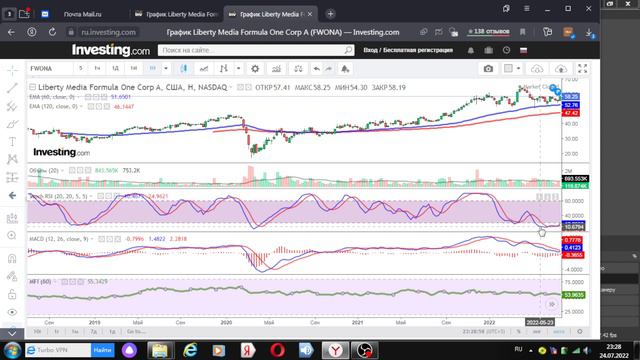Redo the last chart action
The height and width of the screenshot is (360, 640).
[329, 69]
